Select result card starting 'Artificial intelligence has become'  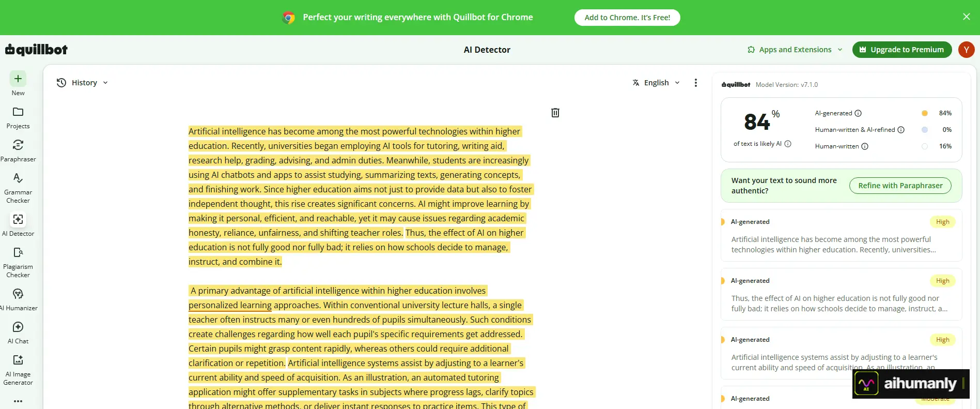(842, 235)
